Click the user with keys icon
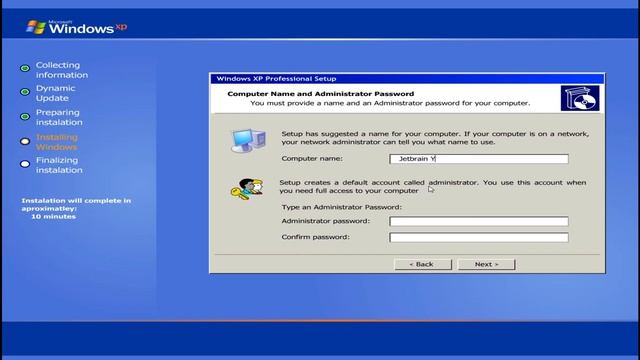 pos(247,189)
